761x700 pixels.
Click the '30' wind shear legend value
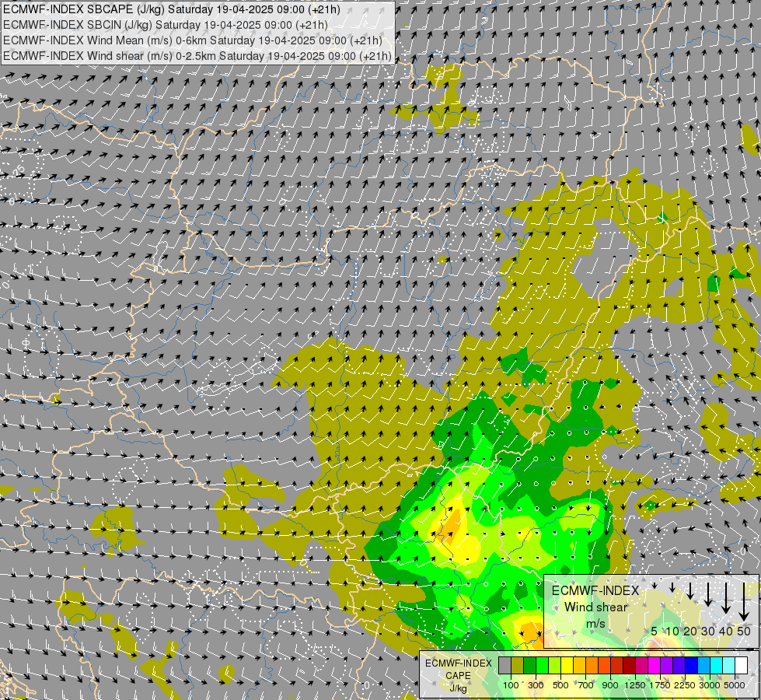pos(708,631)
